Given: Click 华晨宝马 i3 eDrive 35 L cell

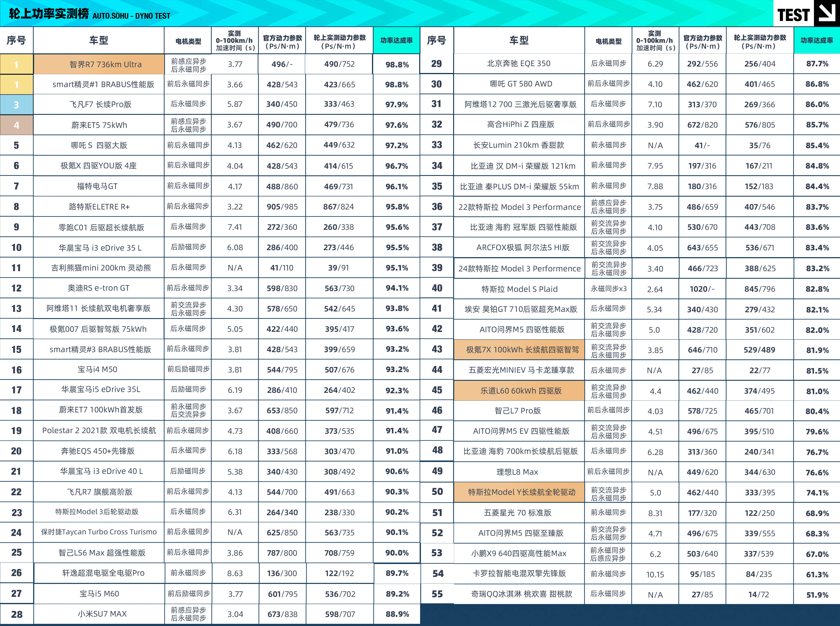Looking at the screenshot, I should [x=99, y=247].
